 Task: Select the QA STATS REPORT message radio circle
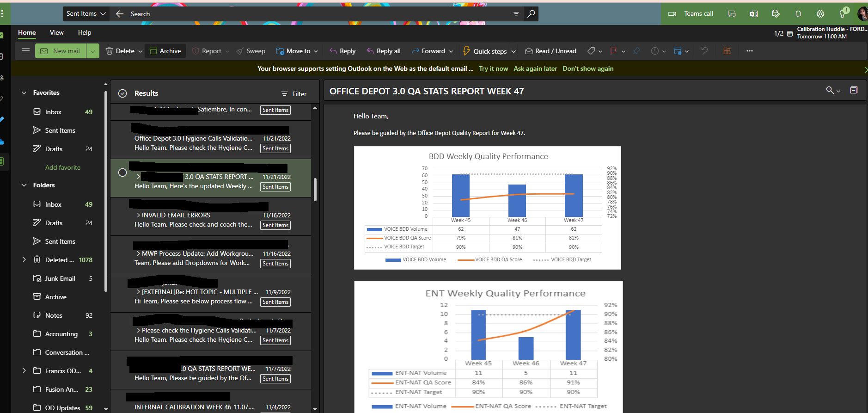pyautogui.click(x=122, y=173)
